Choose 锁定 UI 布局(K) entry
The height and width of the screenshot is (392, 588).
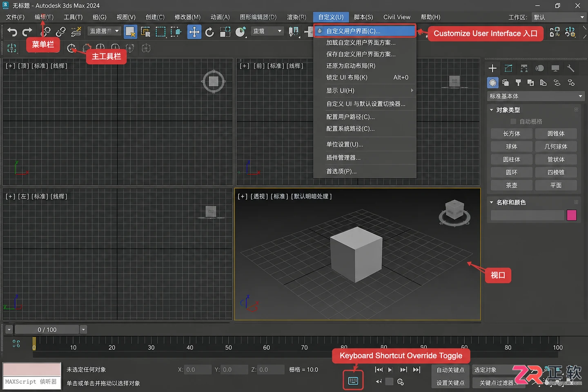coord(365,78)
